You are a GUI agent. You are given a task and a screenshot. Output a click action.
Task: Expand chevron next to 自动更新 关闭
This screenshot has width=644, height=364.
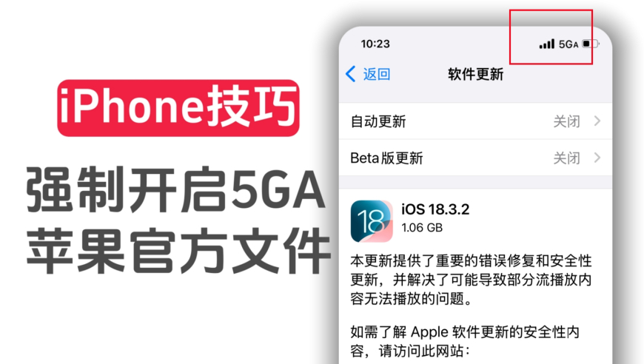(597, 121)
